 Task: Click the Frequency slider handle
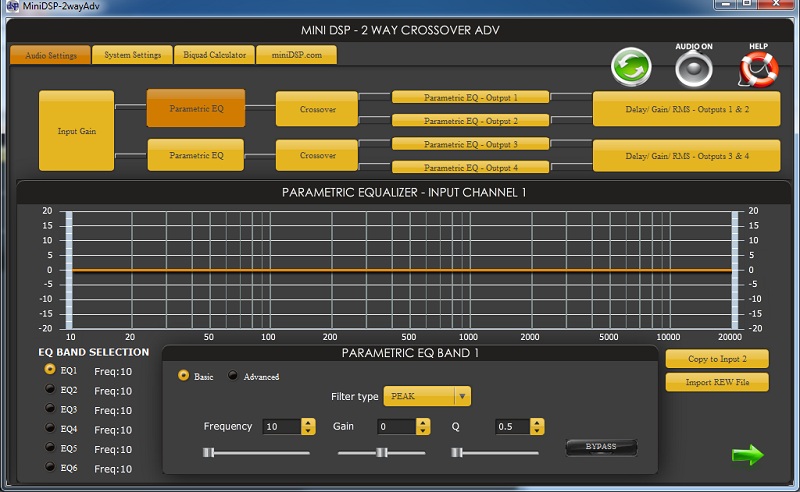(x=208, y=452)
